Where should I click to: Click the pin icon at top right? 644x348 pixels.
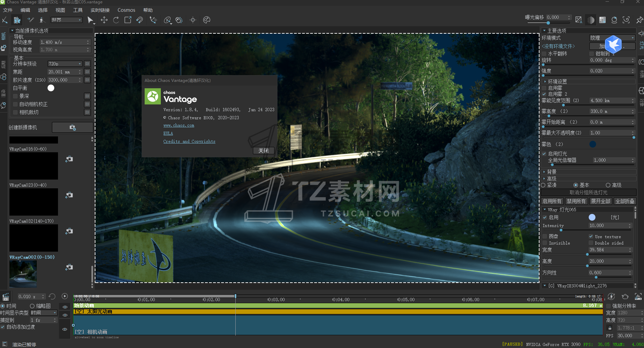(x=639, y=20)
